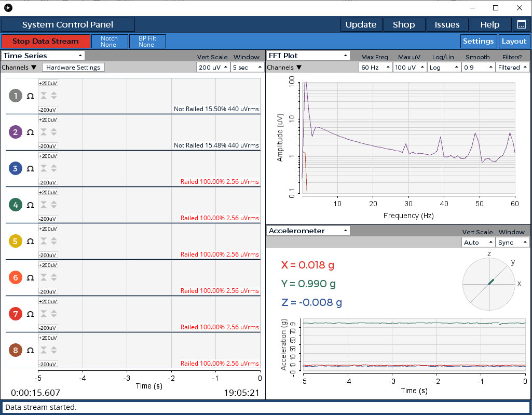
Task: Click the ohm impedance icon on channel 7
Action: [x=30, y=314]
